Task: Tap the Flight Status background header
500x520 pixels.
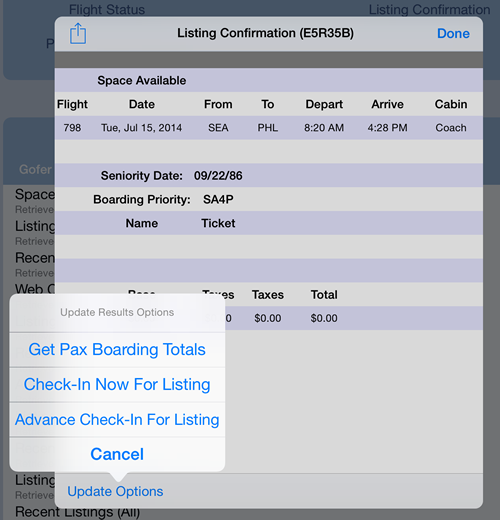Action: tap(107, 9)
